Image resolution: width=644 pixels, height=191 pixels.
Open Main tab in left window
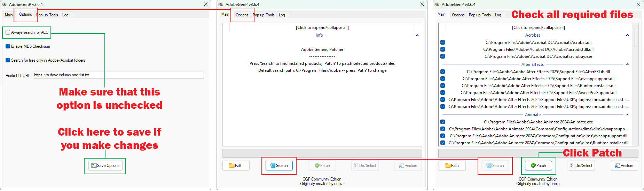(x=9, y=15)
